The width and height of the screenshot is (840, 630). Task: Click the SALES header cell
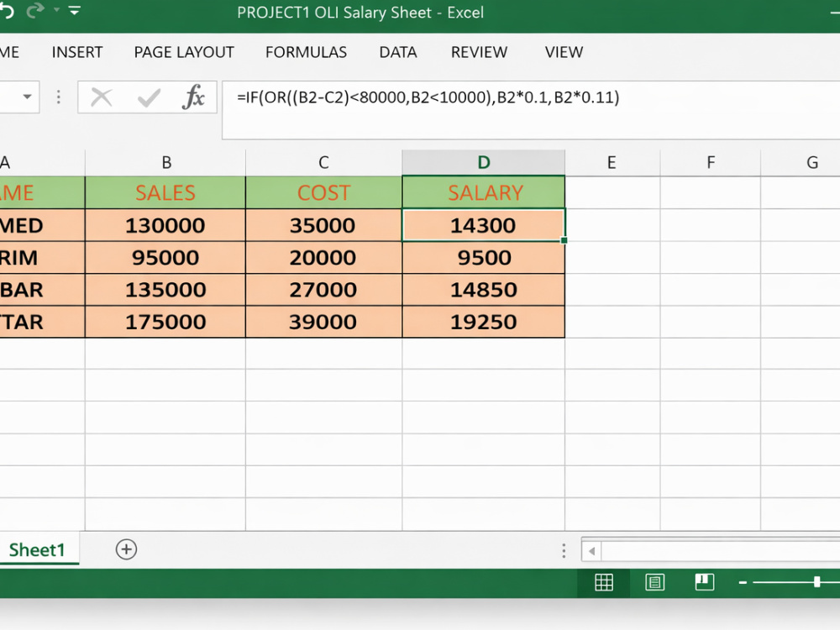(x=165, y=192)
